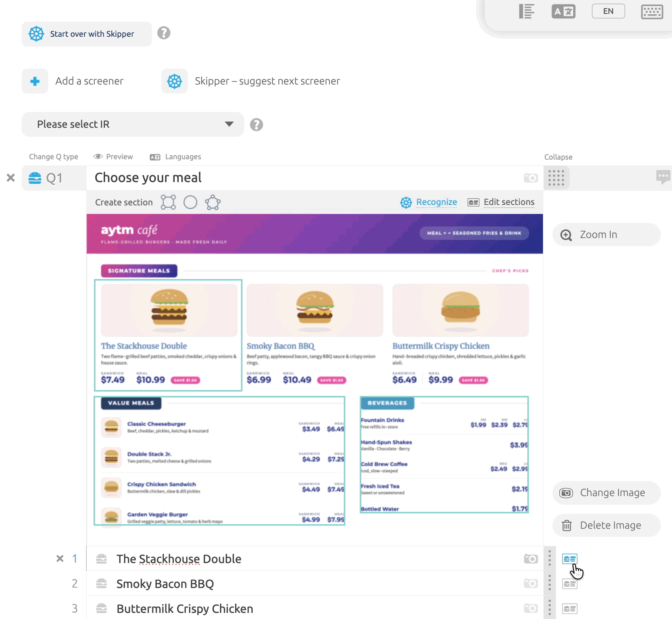The height and width of the screenshot is (619, 672).
Task: Click the plus icon to add a screener
Action: pos(35,81)
